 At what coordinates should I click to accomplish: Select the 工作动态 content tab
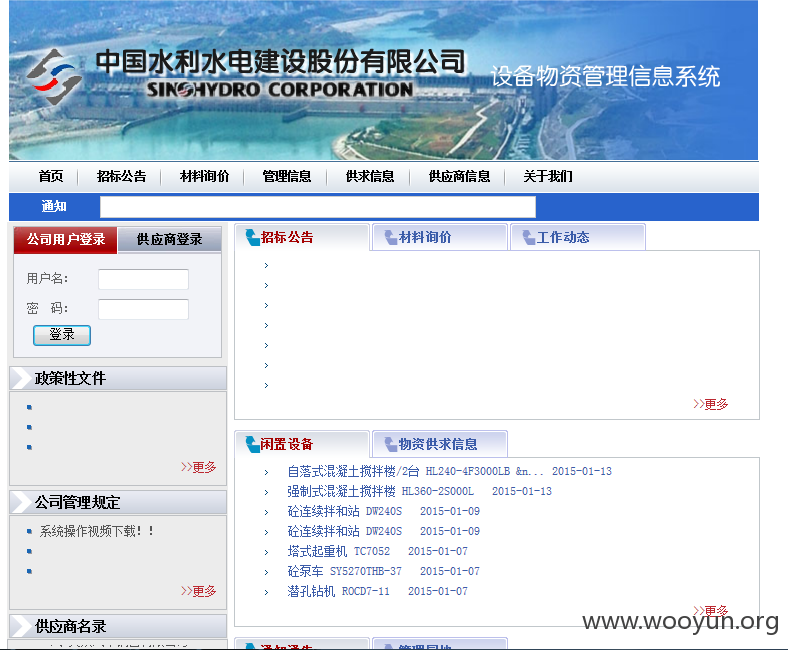[578, 237]
